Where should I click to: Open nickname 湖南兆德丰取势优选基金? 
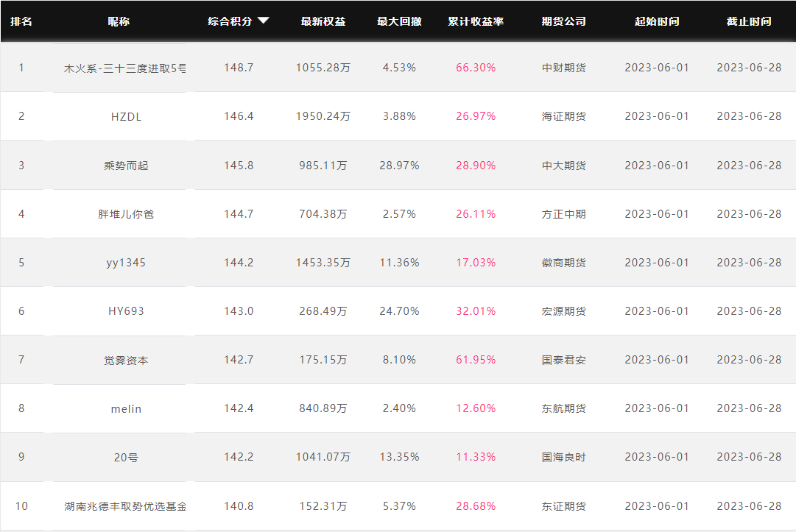point(125,506)
